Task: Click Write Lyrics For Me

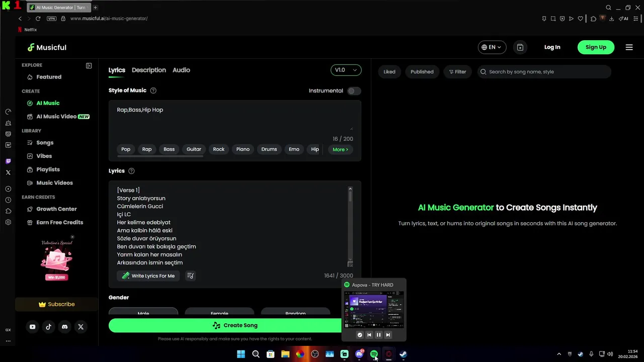Action: [x=148, y=276]
